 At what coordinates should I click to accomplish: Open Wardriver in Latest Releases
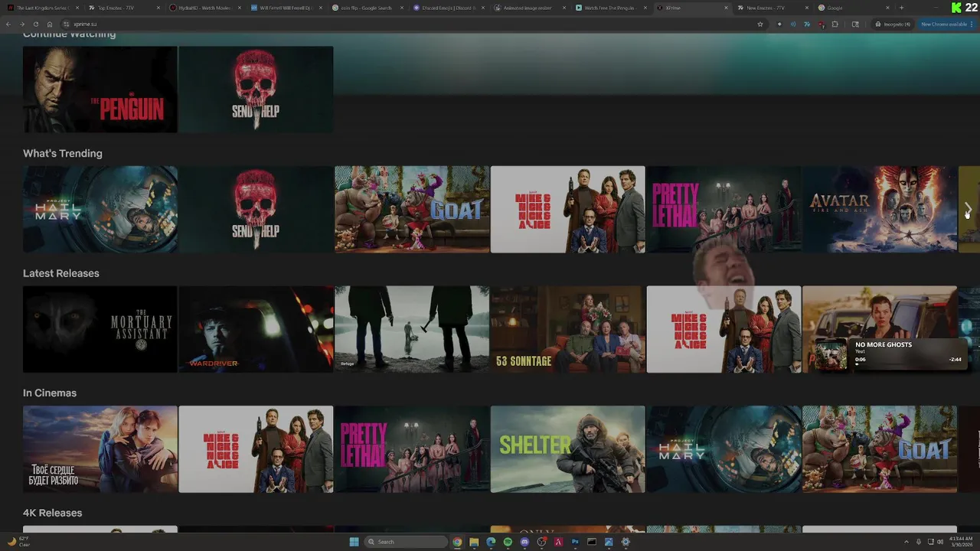(256, 329)
